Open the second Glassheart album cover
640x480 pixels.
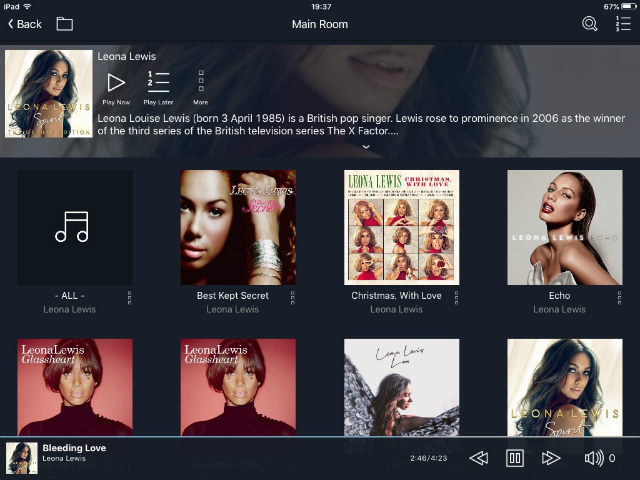click(238, 387)
